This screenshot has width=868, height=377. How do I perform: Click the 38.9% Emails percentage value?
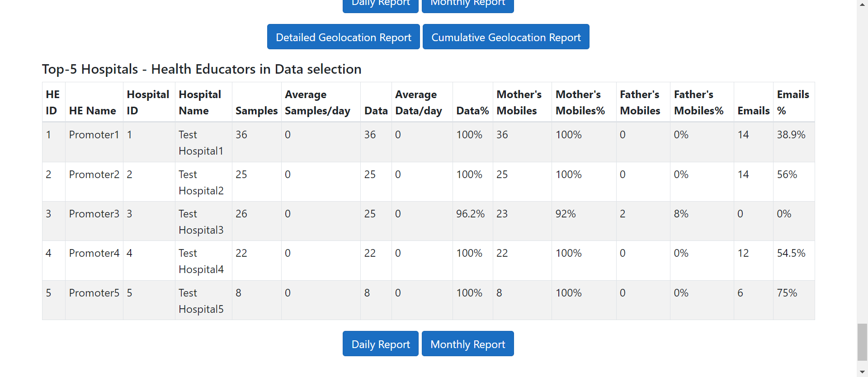791,135
